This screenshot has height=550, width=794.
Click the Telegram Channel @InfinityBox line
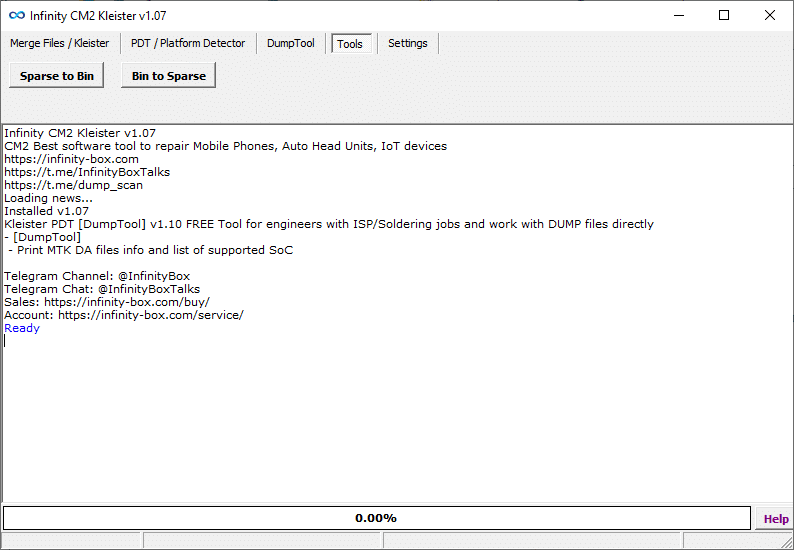click(97, 276)
